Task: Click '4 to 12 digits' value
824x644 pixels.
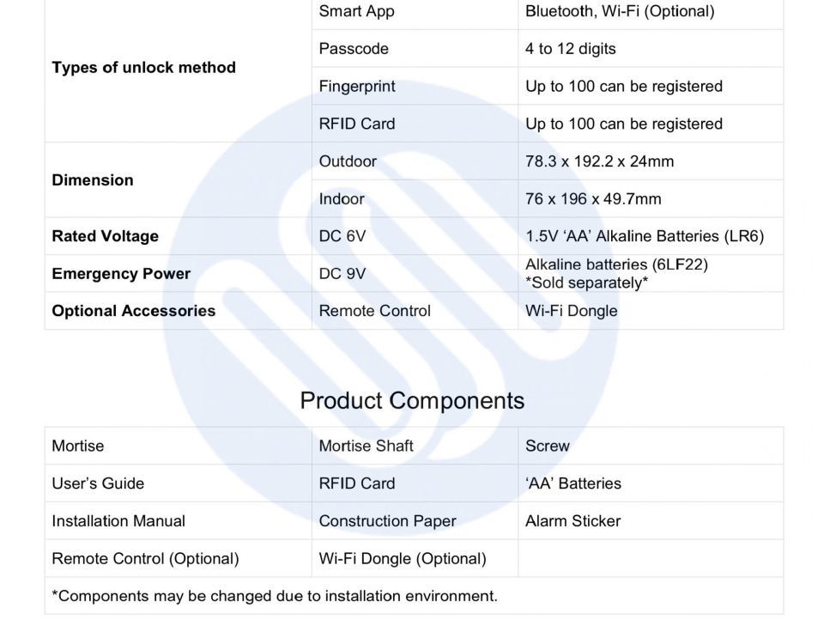Action: [x=570, y=48]
